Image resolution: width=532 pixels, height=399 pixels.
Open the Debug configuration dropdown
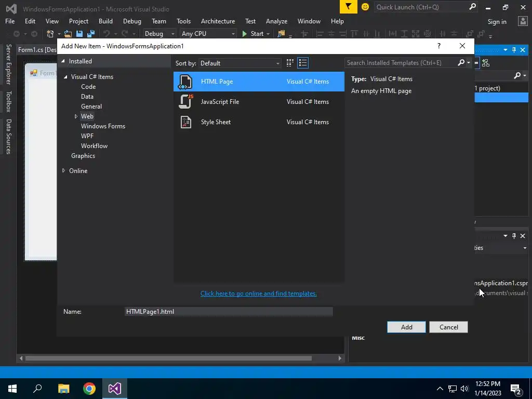point(159,34)
